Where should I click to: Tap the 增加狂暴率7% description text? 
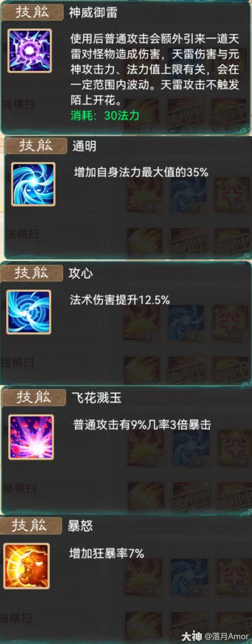point(107,553)
